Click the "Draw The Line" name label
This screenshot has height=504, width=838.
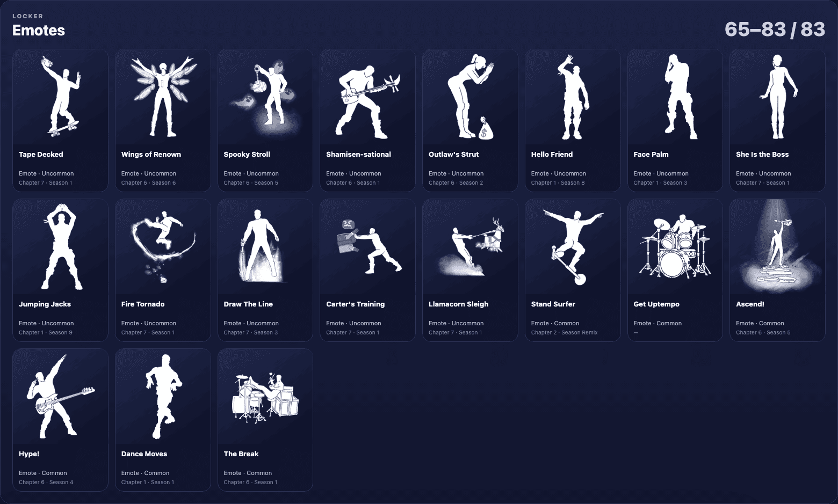(248, 304)
